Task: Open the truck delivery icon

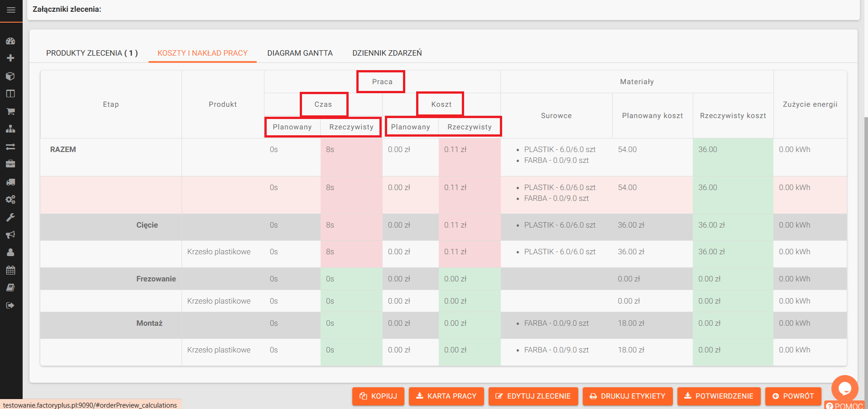Action: click(10, 182)
